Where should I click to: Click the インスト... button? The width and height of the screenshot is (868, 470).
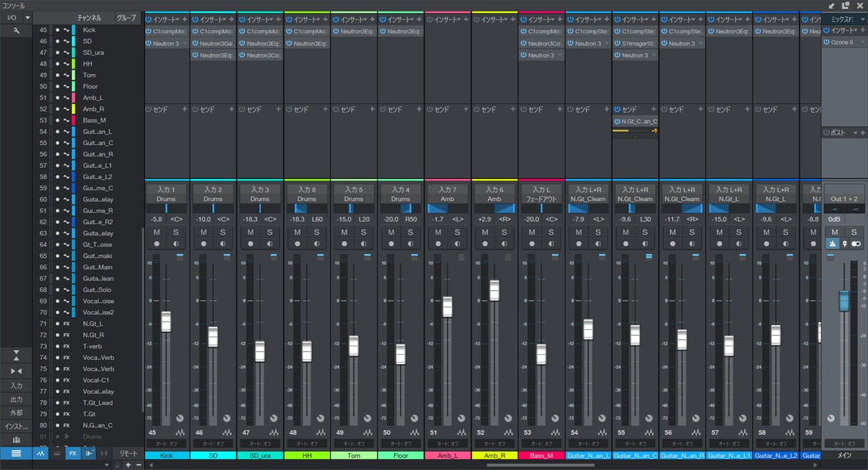16,426
